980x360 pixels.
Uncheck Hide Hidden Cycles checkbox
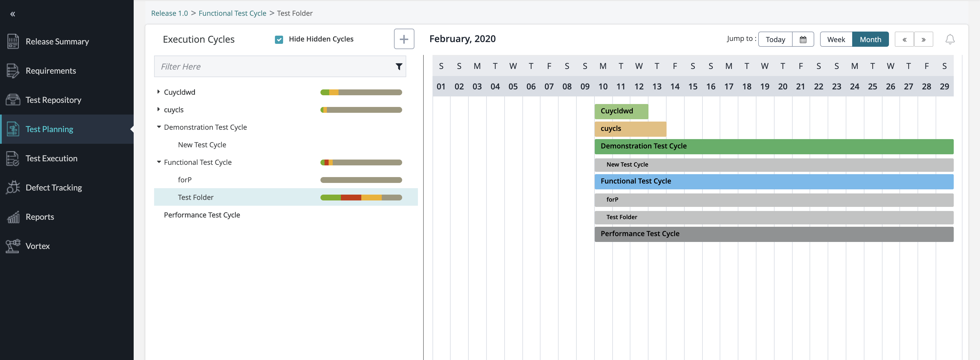tap(279, 39)
